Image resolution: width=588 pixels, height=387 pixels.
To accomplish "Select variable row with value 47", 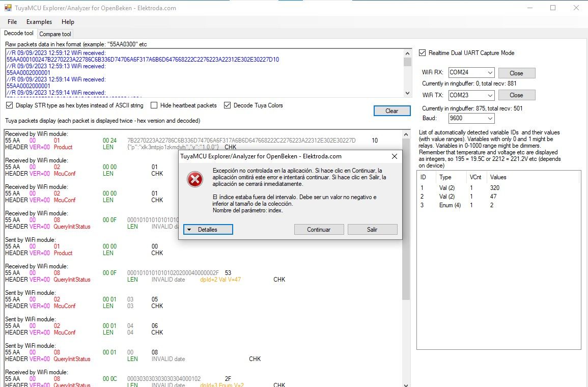I will click(x=498, y=197).
